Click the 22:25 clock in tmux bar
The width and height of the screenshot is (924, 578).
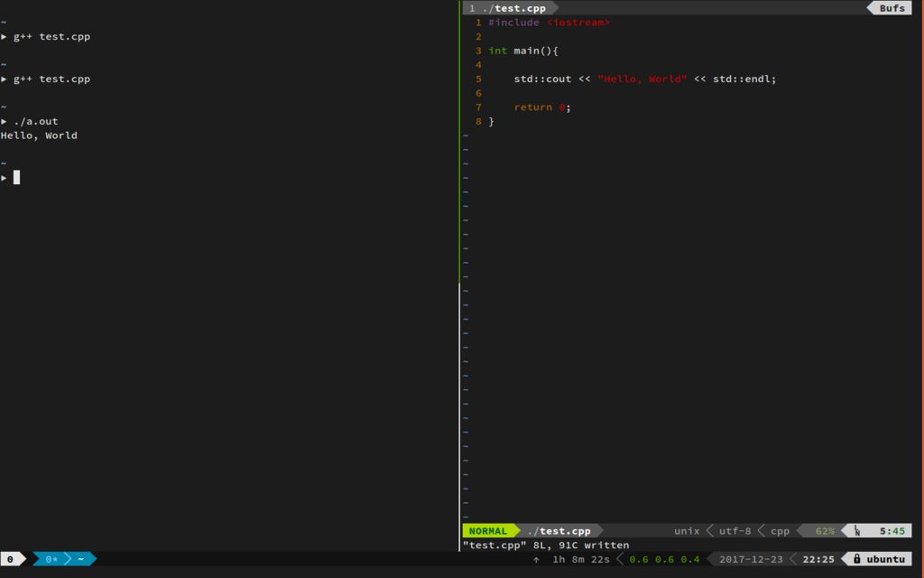(x=818, y=559)
